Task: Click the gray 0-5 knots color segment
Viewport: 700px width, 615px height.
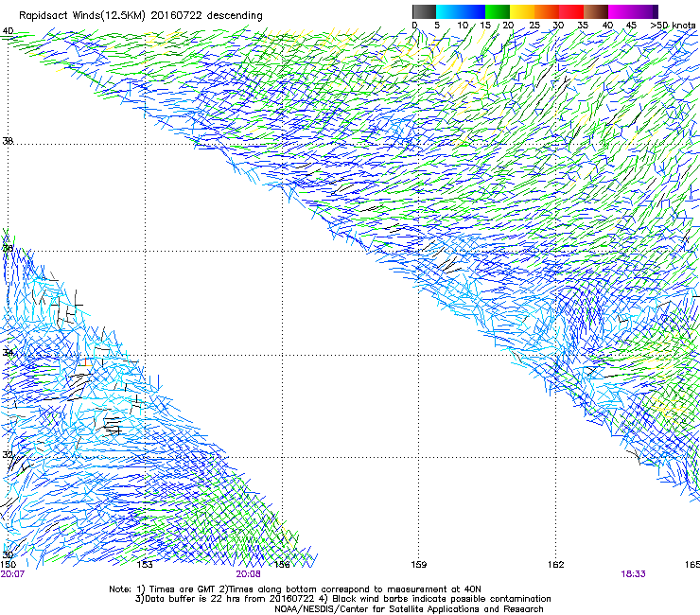Action: click(424, 11)
